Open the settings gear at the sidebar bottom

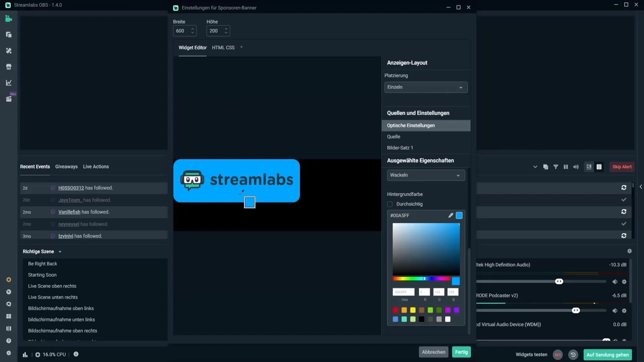[x=9, y=353]
